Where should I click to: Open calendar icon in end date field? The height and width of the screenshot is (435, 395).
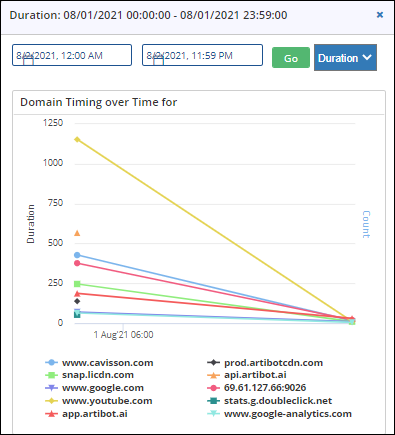tap(158, 61)
